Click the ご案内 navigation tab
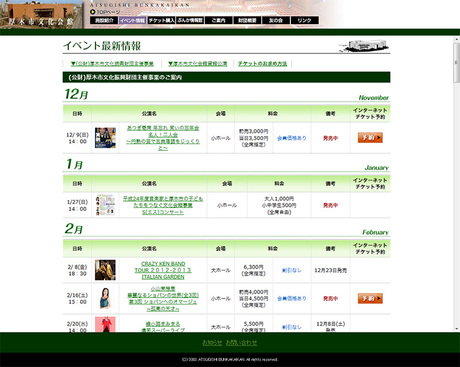The width and height of the screenshot is (460, 367). coord(218,20)
